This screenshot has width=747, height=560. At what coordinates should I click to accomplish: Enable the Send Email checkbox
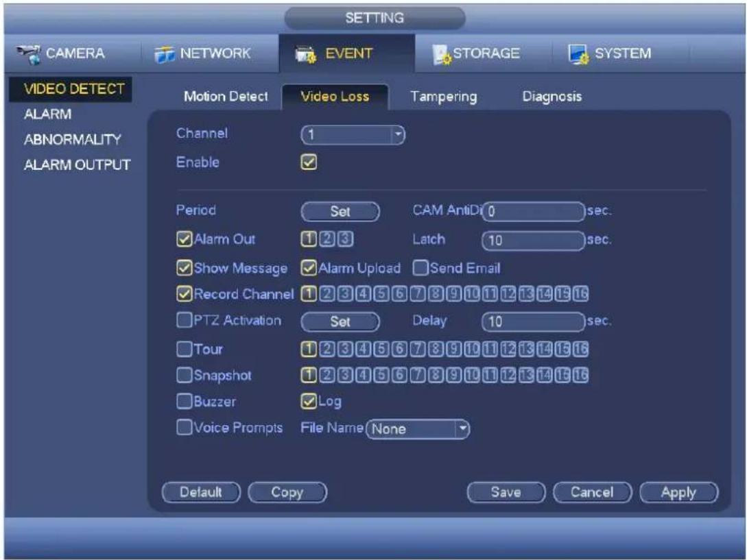click(420, 268)
